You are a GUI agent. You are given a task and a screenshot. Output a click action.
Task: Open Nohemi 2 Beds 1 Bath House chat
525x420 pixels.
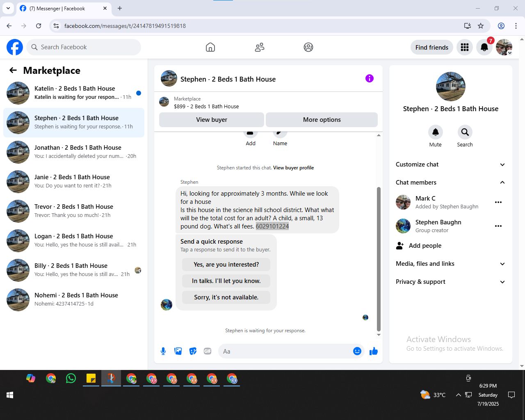point(74,300)
